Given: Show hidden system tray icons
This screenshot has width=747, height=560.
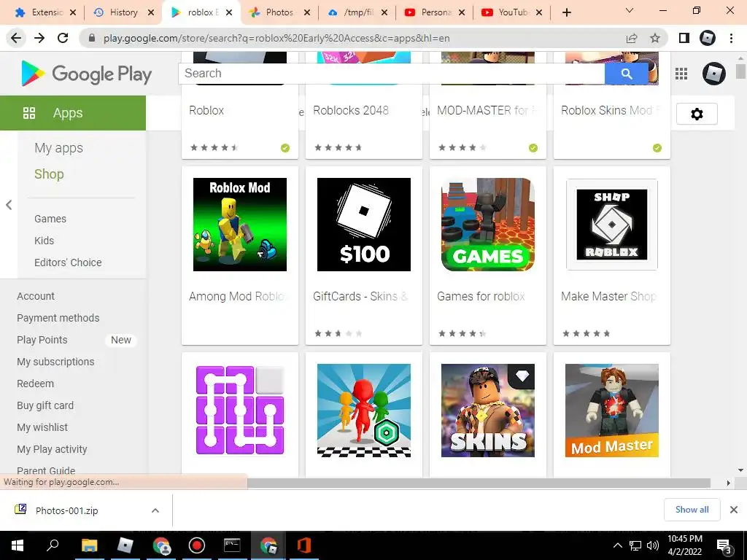Looking at the screenshot, I should pos(617,545).
